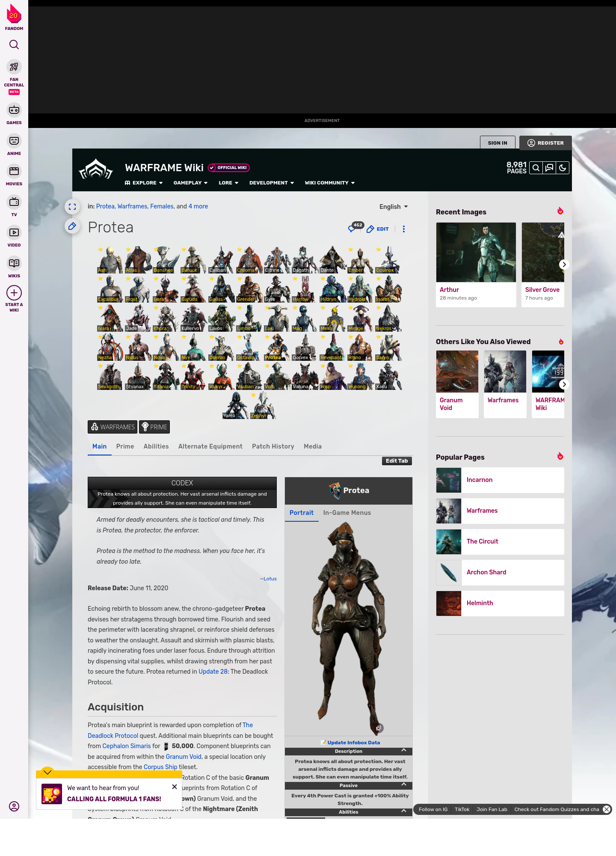Open the Incarnon popular page
The height and width of the screenshot is (856, 616).
click(500, 480)
